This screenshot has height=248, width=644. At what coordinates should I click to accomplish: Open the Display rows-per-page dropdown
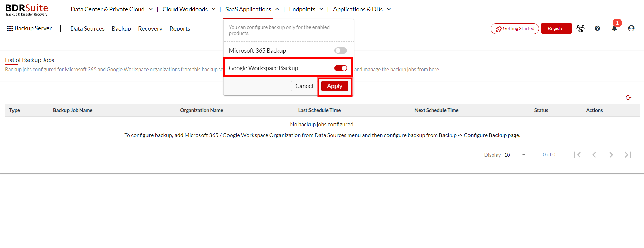tap(515, 155)
